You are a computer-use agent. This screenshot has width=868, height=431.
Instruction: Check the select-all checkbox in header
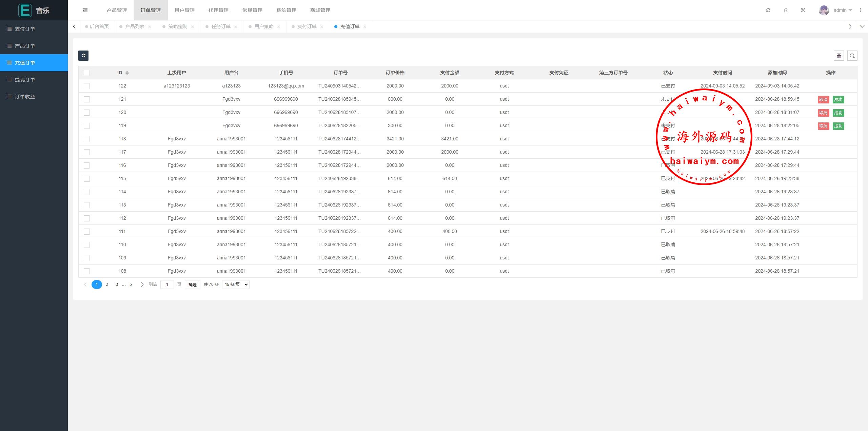pos(87,73)
